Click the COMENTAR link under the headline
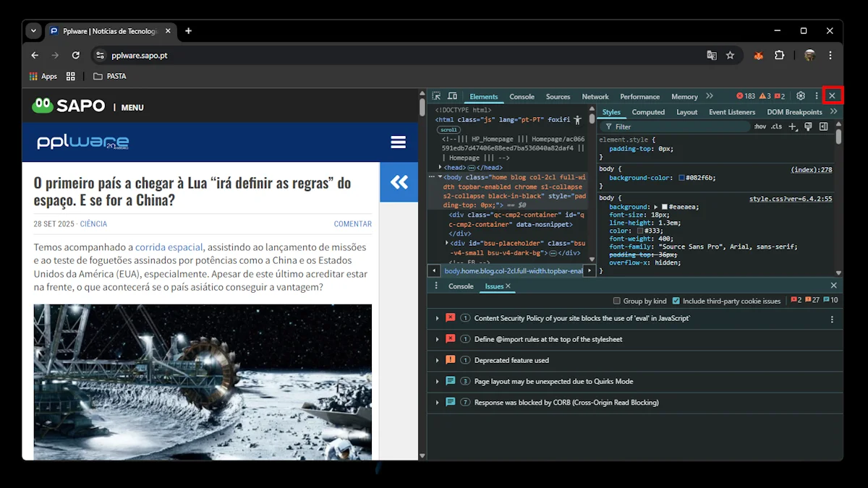 [352, 224]
